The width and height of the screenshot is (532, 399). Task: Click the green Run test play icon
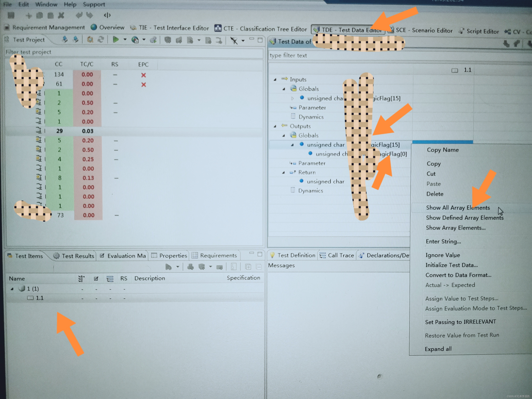point(116,40)
